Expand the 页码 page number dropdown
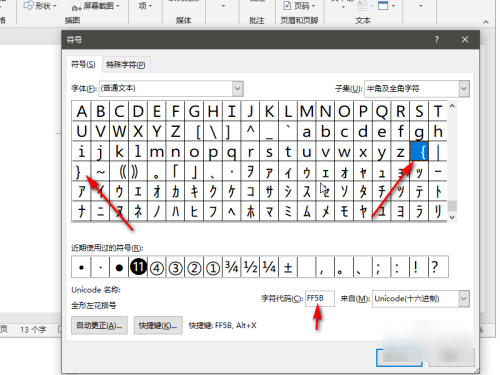The image size is (500, 375). 313,6
